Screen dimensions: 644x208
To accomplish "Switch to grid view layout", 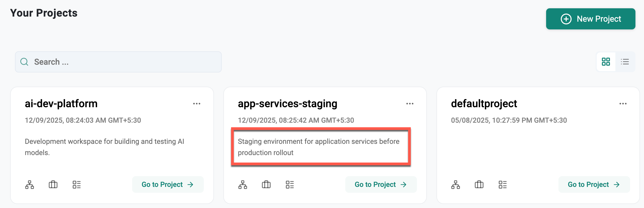I will [x=606, y=62].
